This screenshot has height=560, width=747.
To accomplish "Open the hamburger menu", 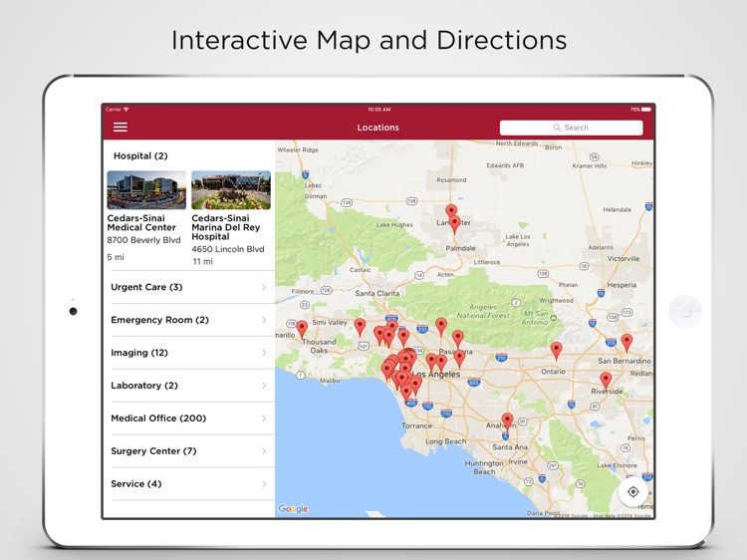I will [x=121, y=128].
